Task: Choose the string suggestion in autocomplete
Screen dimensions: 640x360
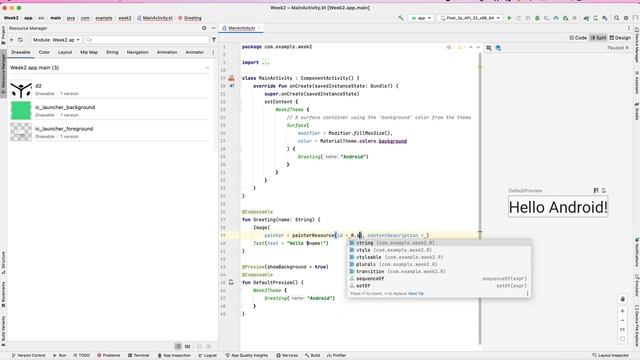Action: coord(439,243)
